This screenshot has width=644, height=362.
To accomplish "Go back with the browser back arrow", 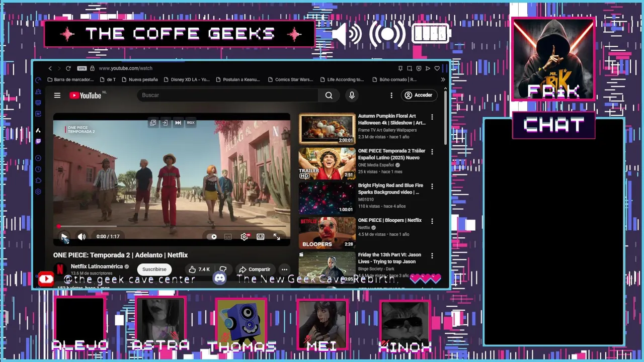I will tap(50, 68).
